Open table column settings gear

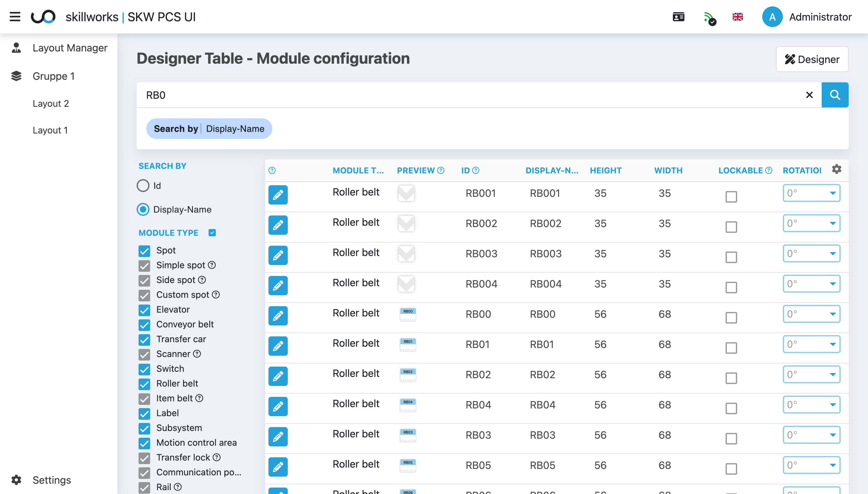[836, 169]
